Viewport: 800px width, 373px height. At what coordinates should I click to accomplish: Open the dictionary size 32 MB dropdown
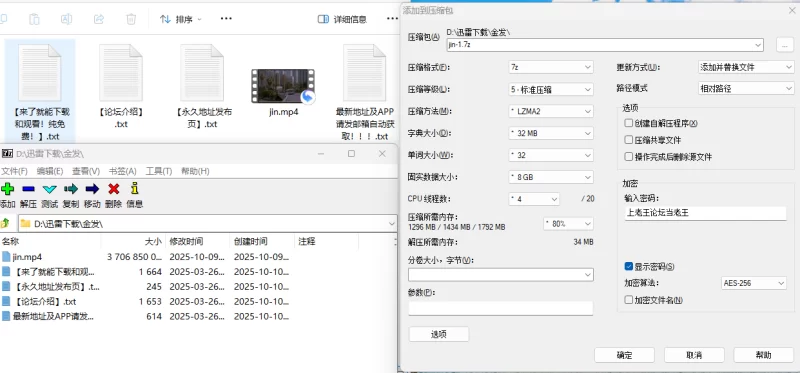pyautogui.click(x=551, y=133)
